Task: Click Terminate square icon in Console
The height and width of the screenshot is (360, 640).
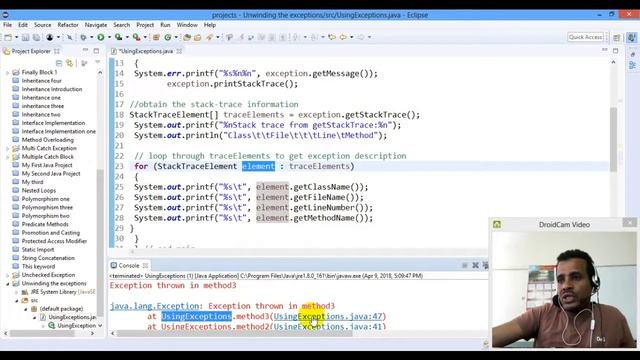Action: 464,265
